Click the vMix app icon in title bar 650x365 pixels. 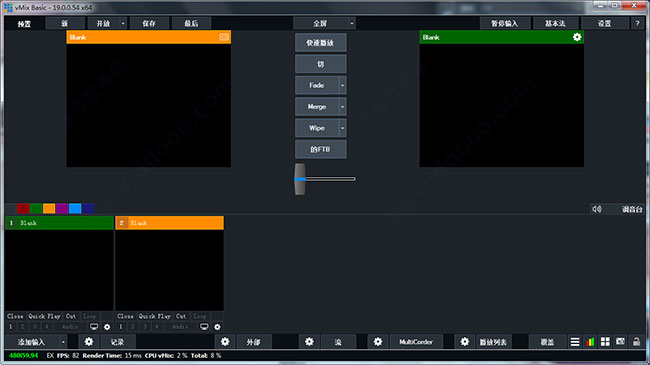pyautogui.click(x=8, y=7)
